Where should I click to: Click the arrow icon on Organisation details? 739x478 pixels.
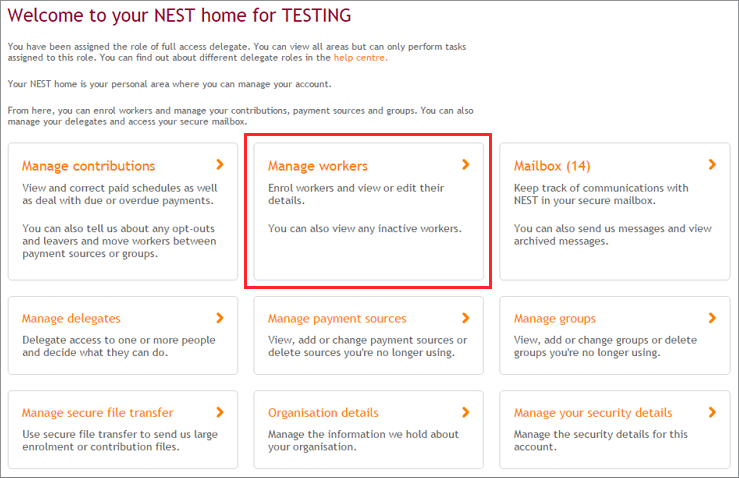tap(466, 412)
